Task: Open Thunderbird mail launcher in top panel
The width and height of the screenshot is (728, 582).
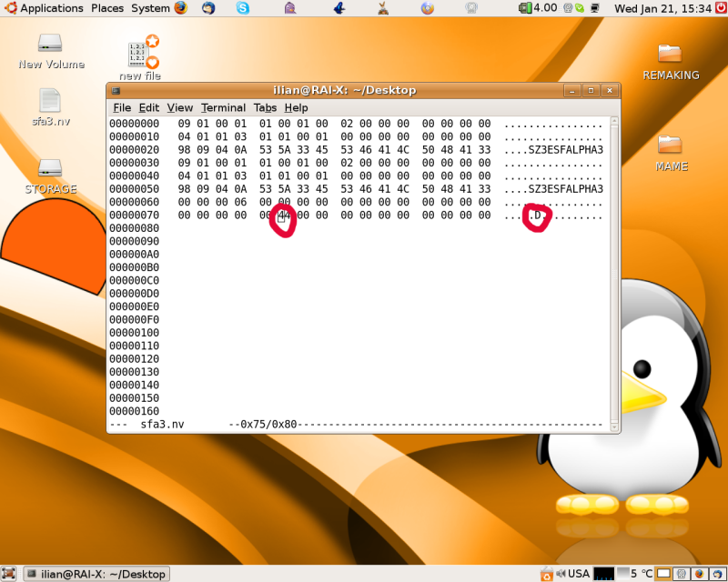Action: (209, 8)
